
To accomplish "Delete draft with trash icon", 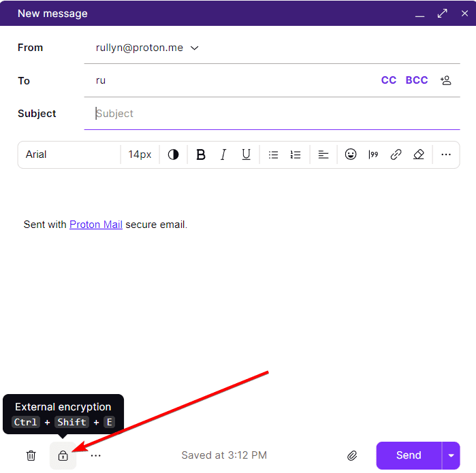I will click(31, 455).
